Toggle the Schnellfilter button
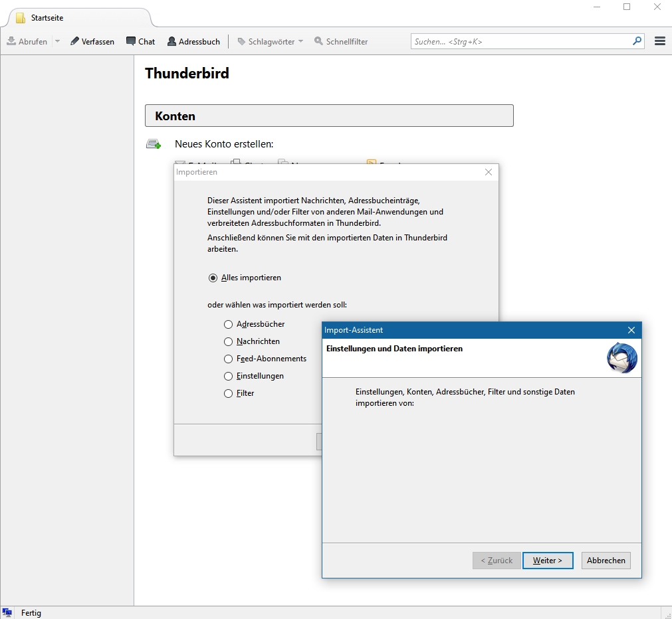 pyautogui.click(x=341, y=41)
